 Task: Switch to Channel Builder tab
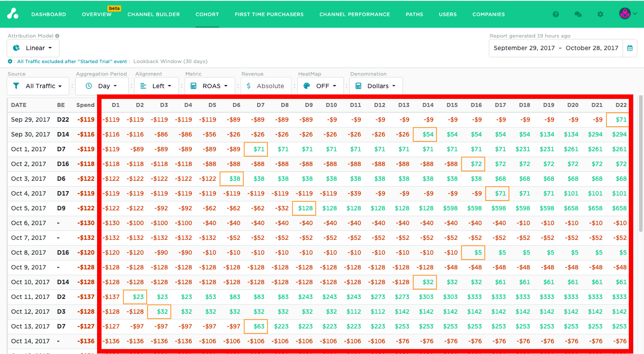[x=153, y=14]
